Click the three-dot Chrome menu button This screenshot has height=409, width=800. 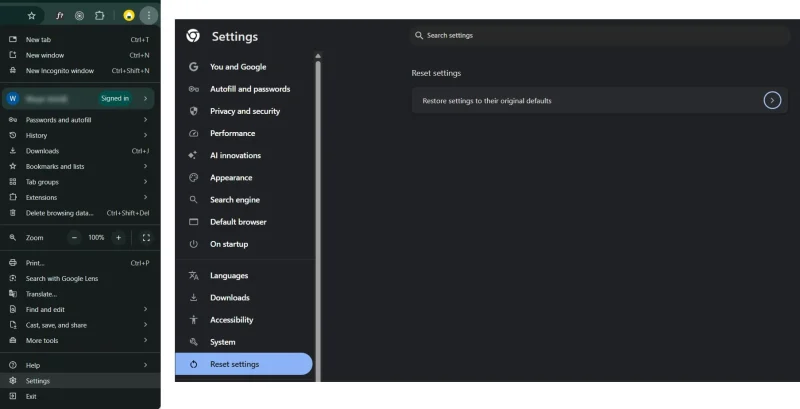point(149,16)
